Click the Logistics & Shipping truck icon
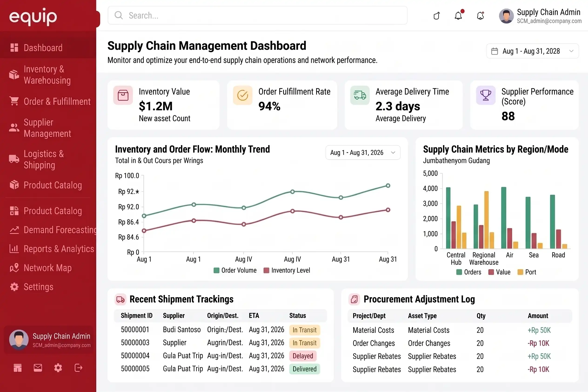The image size is (588, 392). (14, 159)
